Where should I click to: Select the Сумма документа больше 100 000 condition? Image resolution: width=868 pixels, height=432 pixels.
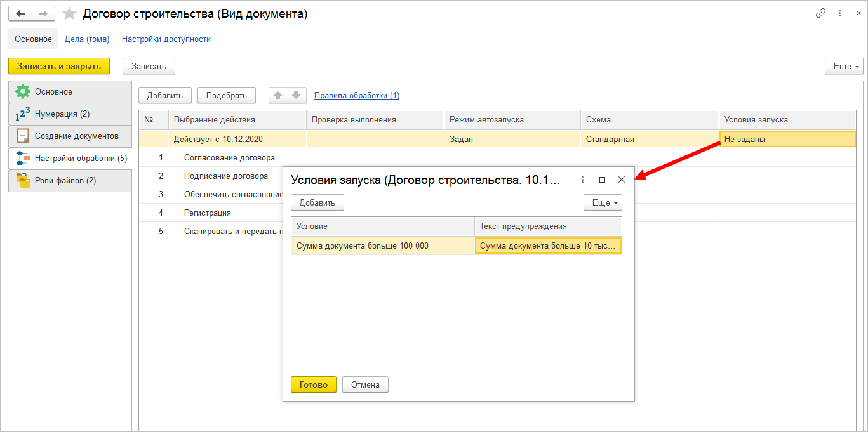pyautogui.click(x=362, y=246)
